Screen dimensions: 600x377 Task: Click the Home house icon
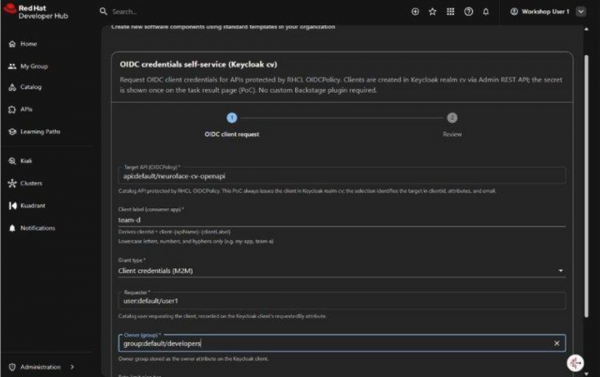12,44
